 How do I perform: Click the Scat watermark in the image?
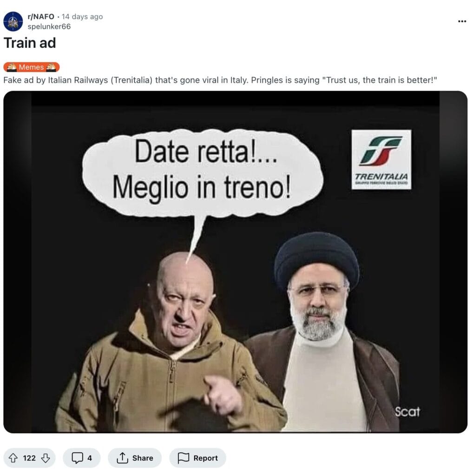407,412
